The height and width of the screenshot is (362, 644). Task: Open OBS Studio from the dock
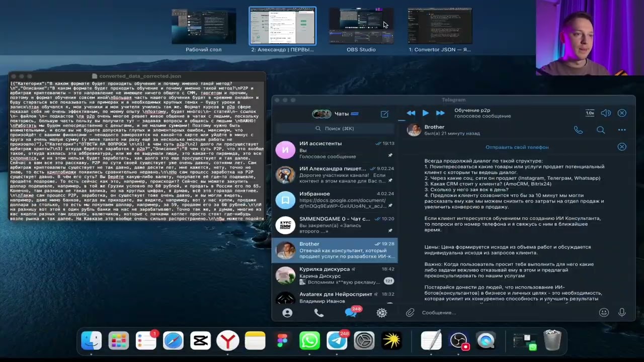(x=459, y=341)
